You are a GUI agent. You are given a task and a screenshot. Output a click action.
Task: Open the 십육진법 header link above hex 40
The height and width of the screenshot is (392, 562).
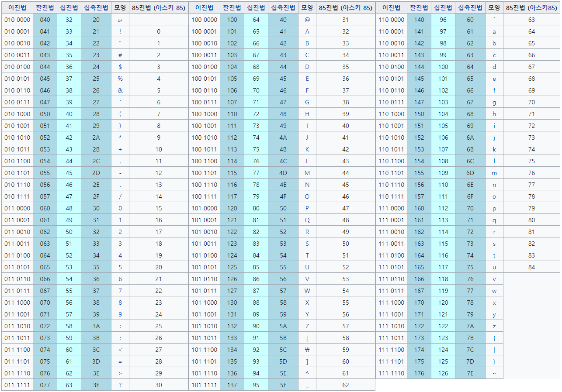click(x=283, y=8)
